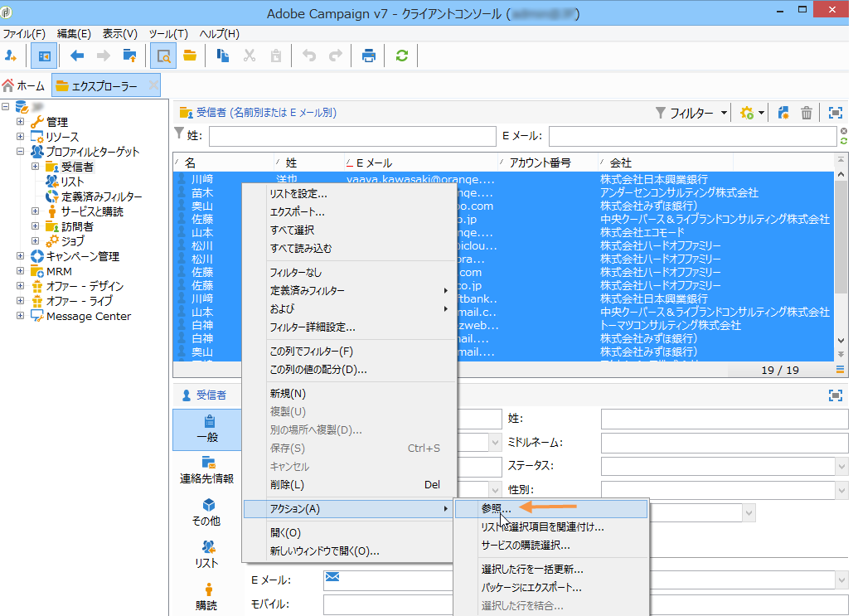Toggle the explorer search toolbar icon
This screenshot has height=616, width=858.
[x=163, y=56]
